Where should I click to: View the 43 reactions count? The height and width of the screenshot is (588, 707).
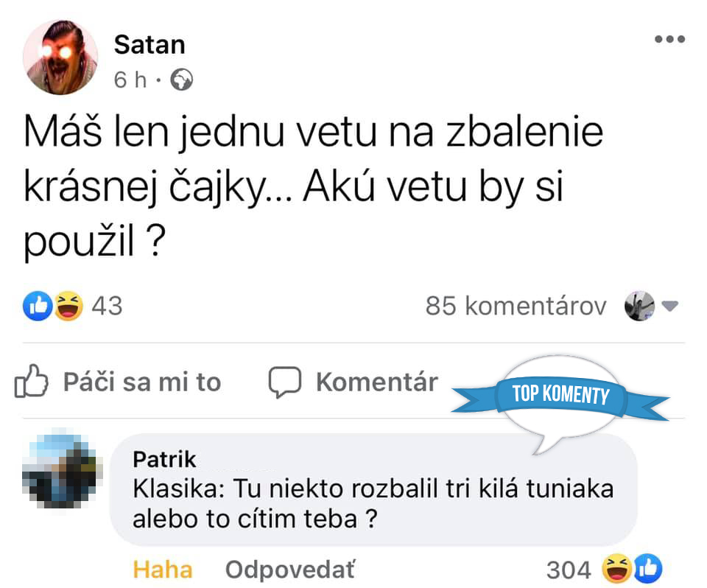tap(107, 306)
